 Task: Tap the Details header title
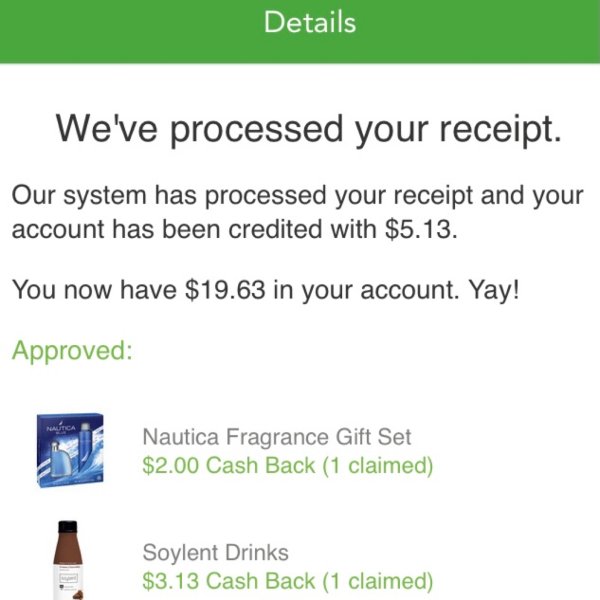coord(310,22)
